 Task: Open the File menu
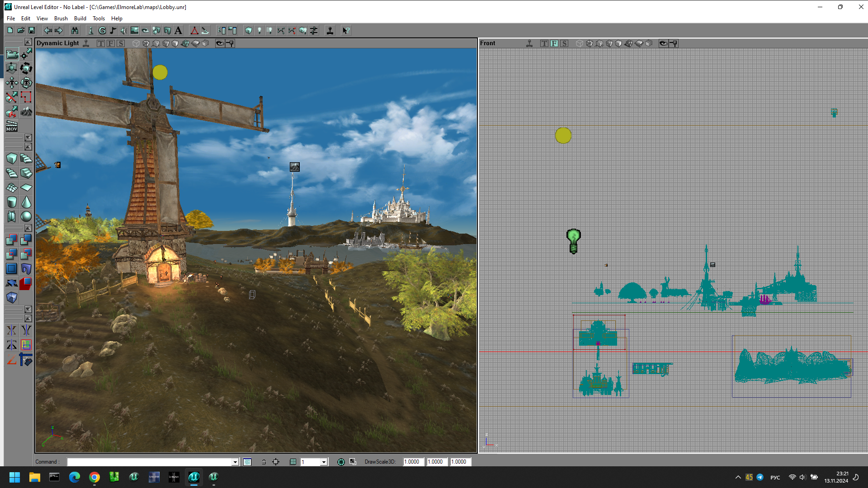point(11,19)
